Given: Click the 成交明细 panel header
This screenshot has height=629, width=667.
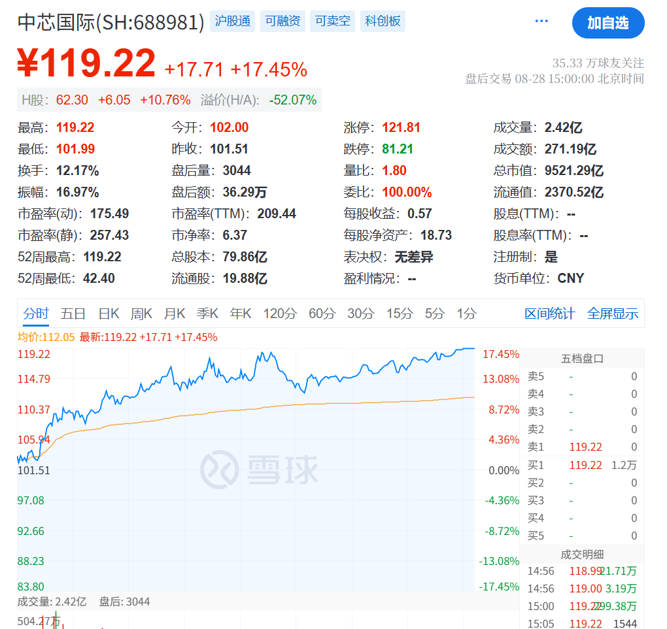Looking at the screenshot, I should 582,555.
